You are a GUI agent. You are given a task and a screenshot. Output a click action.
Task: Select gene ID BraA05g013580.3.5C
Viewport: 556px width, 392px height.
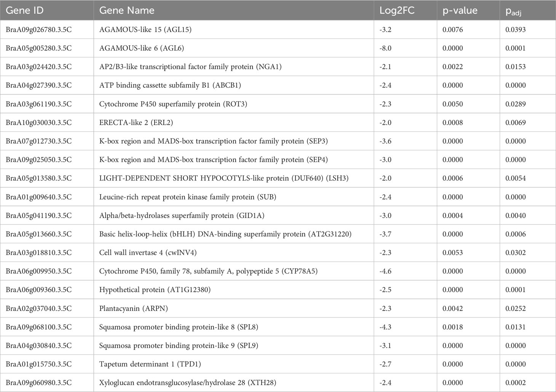point(38,178)
